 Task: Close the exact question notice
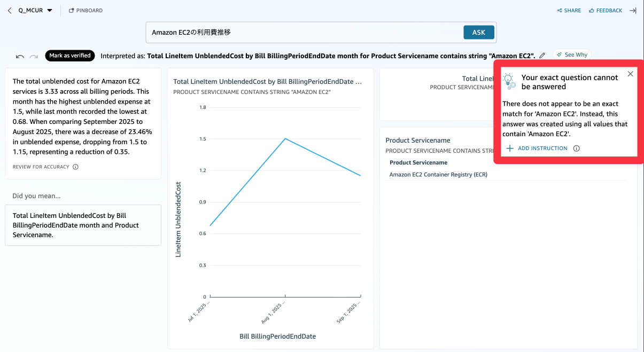tap(631, 74)
